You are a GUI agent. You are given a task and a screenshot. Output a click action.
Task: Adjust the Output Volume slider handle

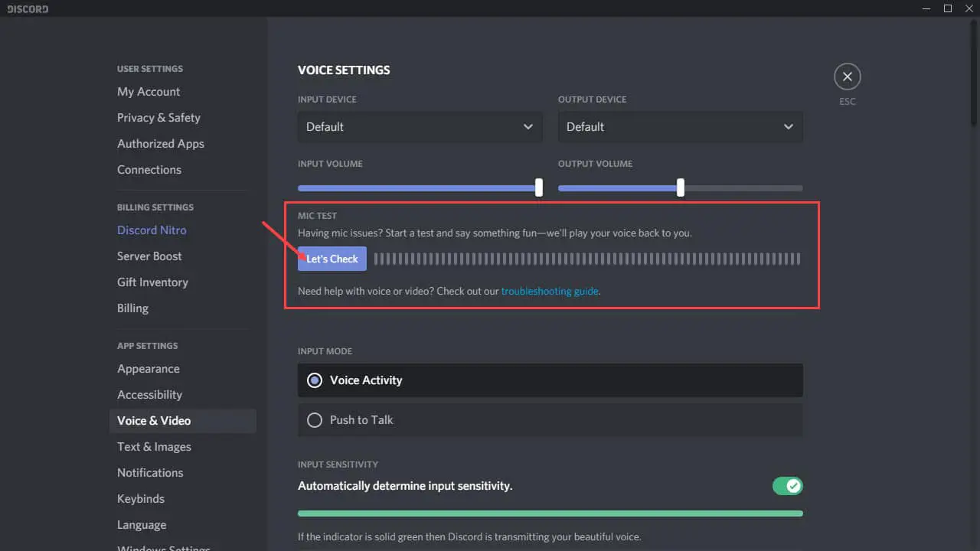tap(680, 187)
